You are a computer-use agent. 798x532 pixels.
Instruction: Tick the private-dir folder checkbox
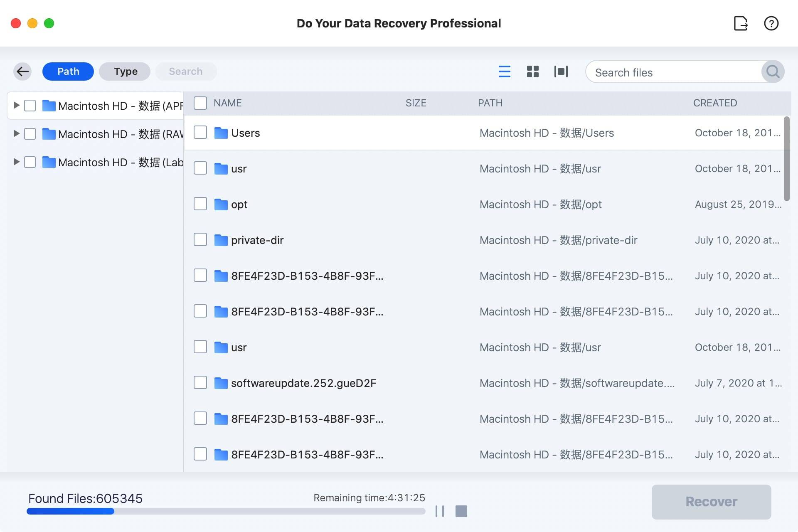(x=200, y=240)
